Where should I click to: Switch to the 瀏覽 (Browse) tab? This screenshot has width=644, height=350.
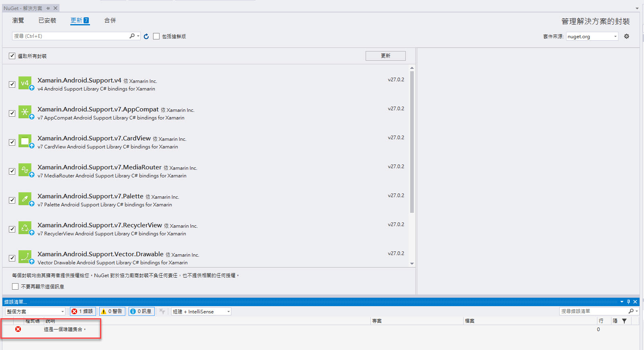(18, 21)
